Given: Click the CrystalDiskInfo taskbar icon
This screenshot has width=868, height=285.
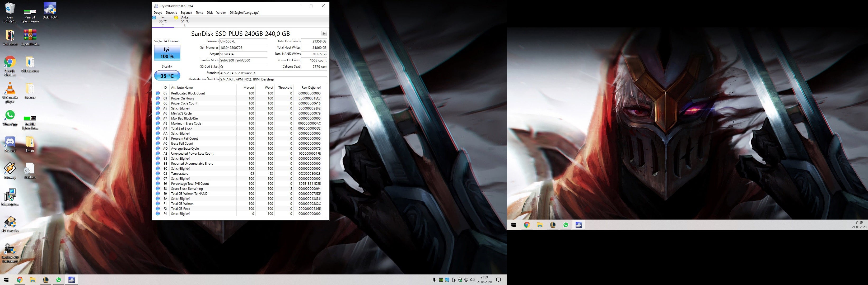Looking at the screenshot, I should pos(71,280).
